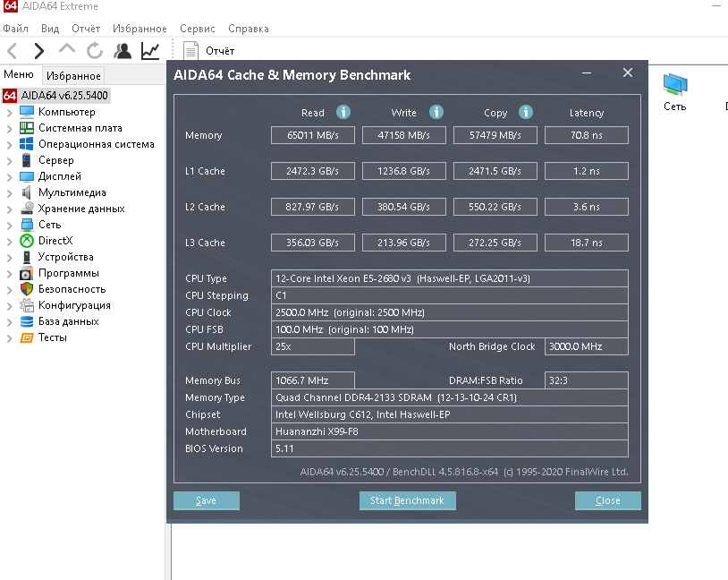The image size is (728, 580).
Task: Expand the Хранение данных node
Action: pos(9,209)
